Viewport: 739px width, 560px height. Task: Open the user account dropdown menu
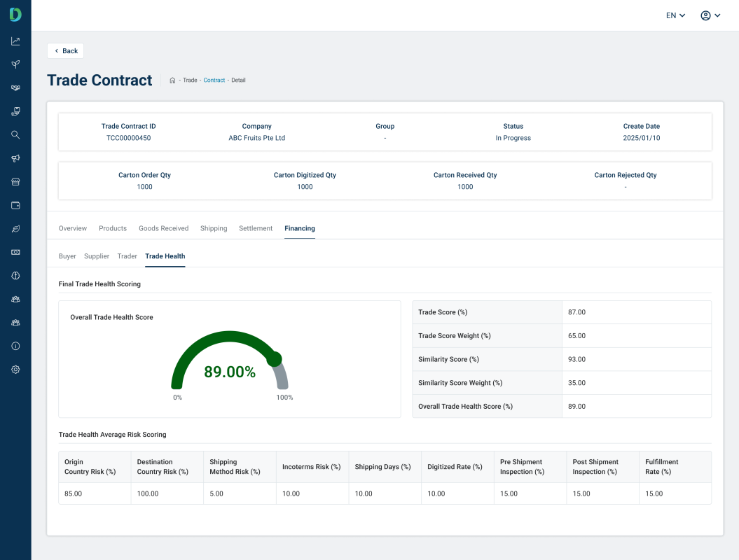(710, 15)
